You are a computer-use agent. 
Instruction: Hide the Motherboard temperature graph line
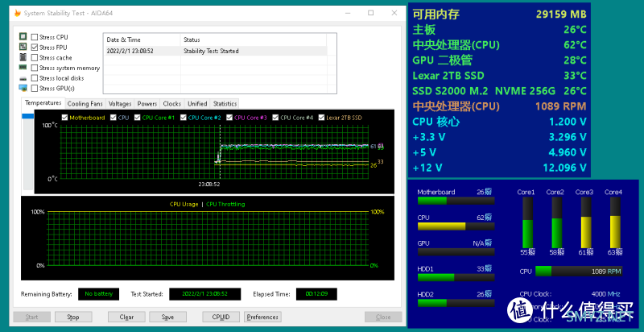point(65,118)
